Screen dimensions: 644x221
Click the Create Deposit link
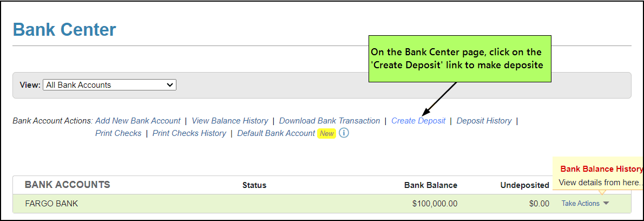[x=418, y=121]
